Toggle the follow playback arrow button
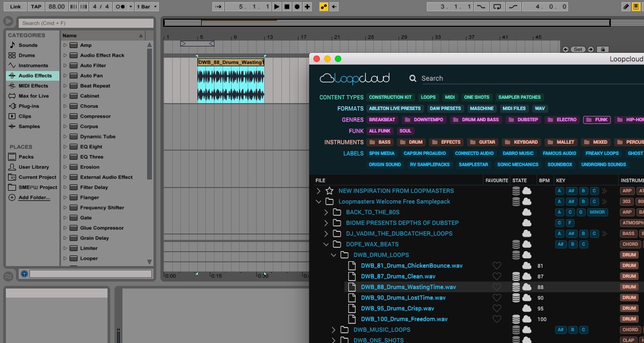 tap(218, 6)
